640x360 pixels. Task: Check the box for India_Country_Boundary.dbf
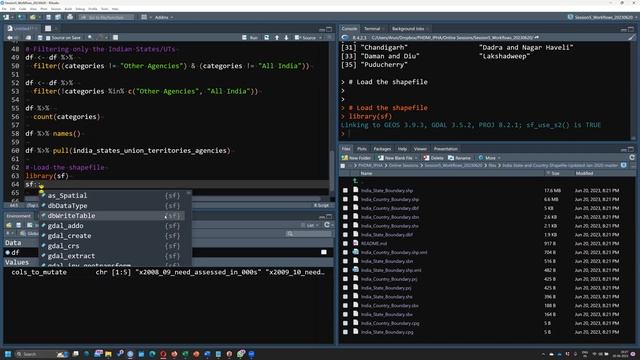pyautogui.click(x=345, y=208)
